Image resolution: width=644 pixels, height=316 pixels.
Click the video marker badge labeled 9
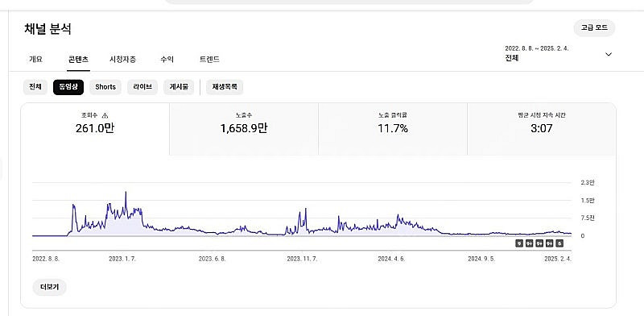point(519,243)
